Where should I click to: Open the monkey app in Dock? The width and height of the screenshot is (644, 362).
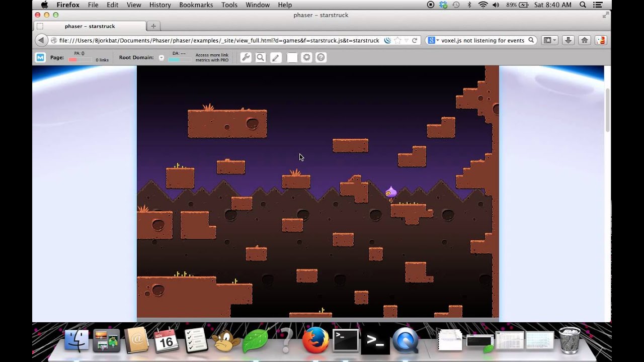click(225, 340)
